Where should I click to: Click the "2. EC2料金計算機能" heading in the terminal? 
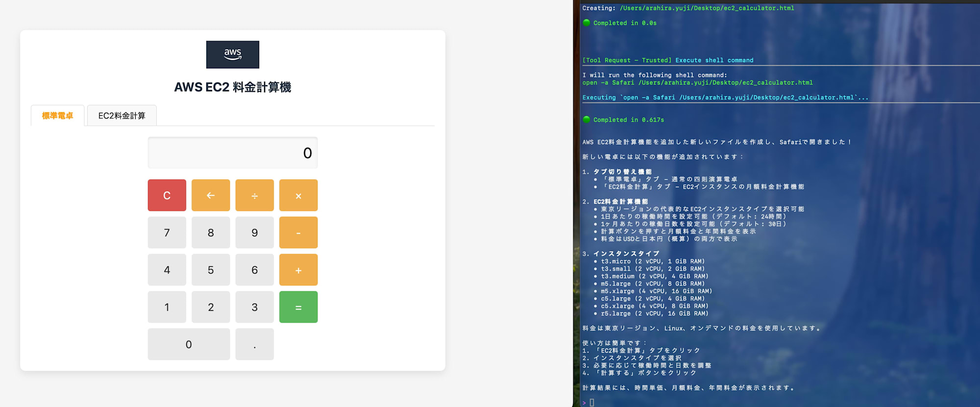tap(615, 202)
